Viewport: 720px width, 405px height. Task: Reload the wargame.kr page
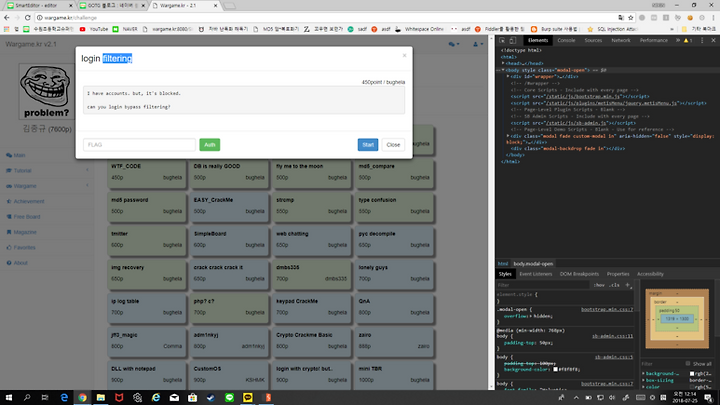[x=28, y=17]
